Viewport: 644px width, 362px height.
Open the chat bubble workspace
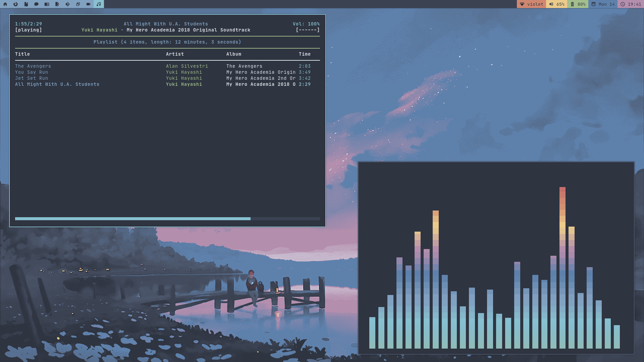click(36, 4)
